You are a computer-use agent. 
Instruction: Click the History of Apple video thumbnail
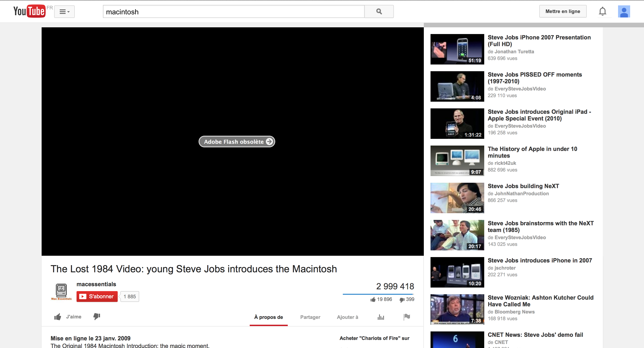457,161
